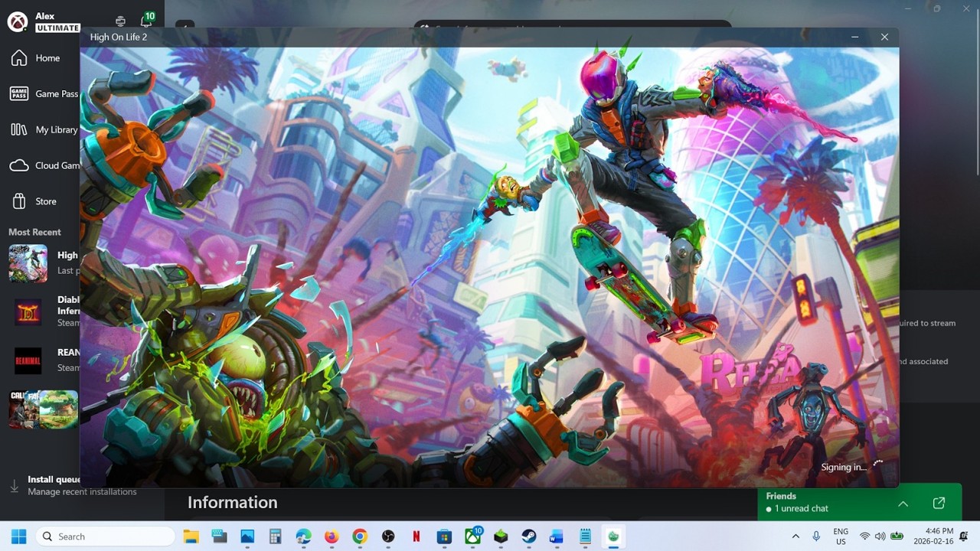Open the Call of Duty collection thumbnail

pos(44,409)
